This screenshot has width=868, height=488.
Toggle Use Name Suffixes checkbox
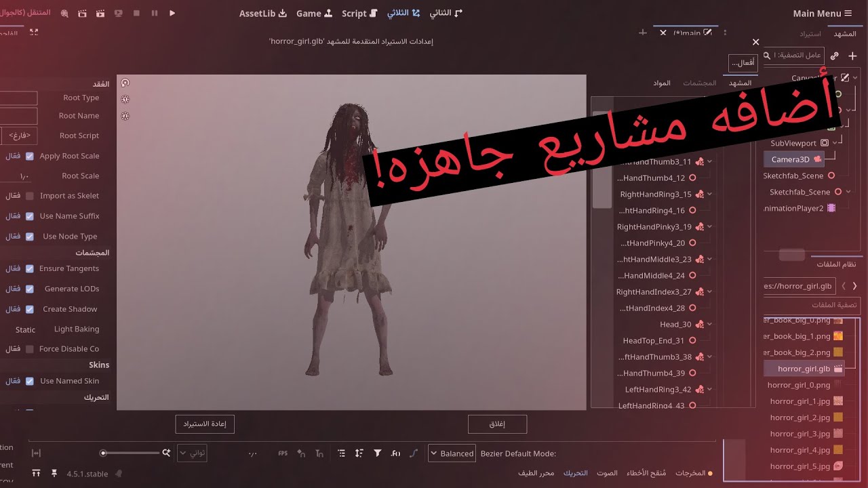pyautogui.click(x=29, y=216)
